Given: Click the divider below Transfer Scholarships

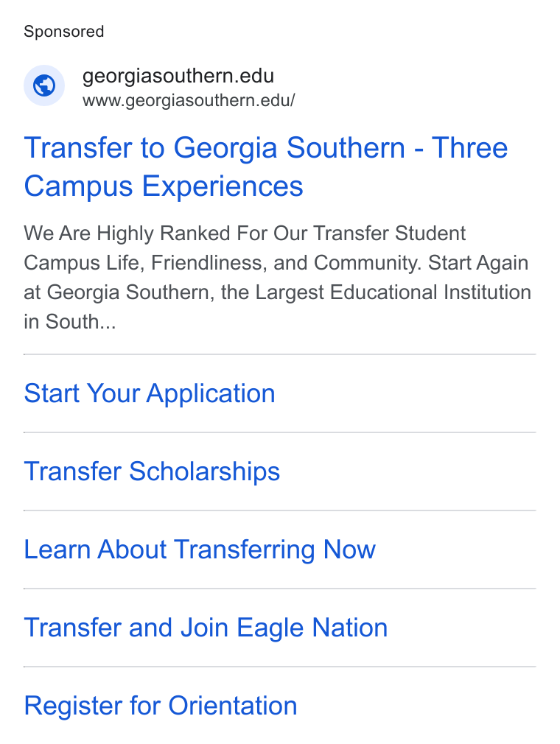Looking at the screenshot, I should coord(280,510).
